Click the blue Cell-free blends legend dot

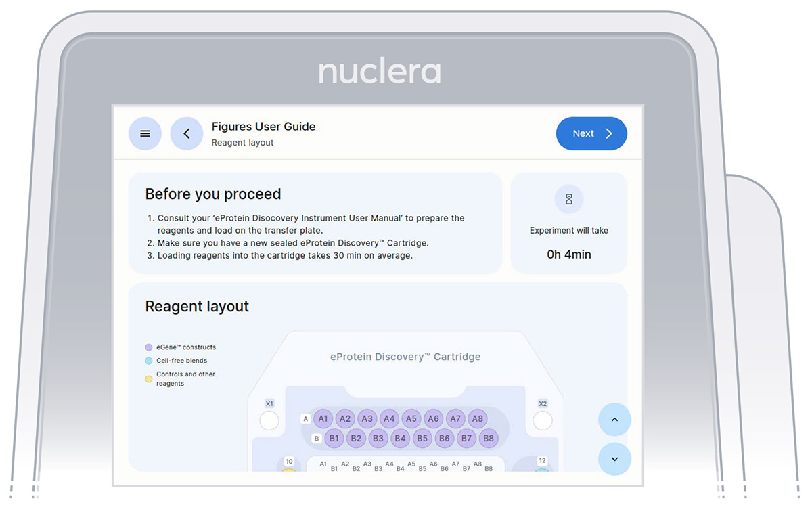[149, 361]
